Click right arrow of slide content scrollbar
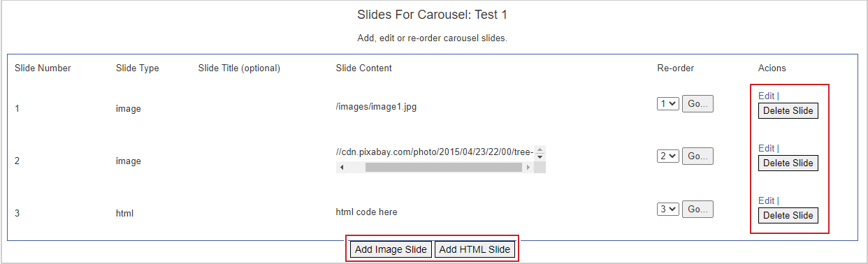Screen dimensions: 868x264 528,168
